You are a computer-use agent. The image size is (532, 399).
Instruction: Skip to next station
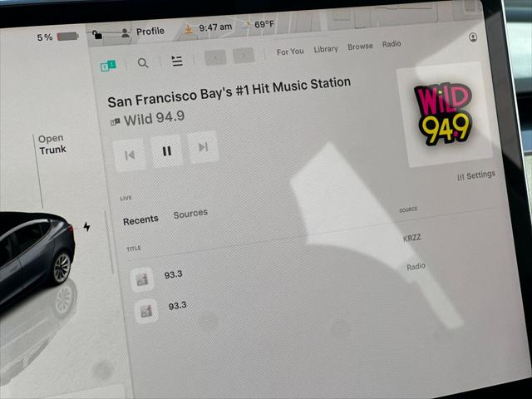203,147
